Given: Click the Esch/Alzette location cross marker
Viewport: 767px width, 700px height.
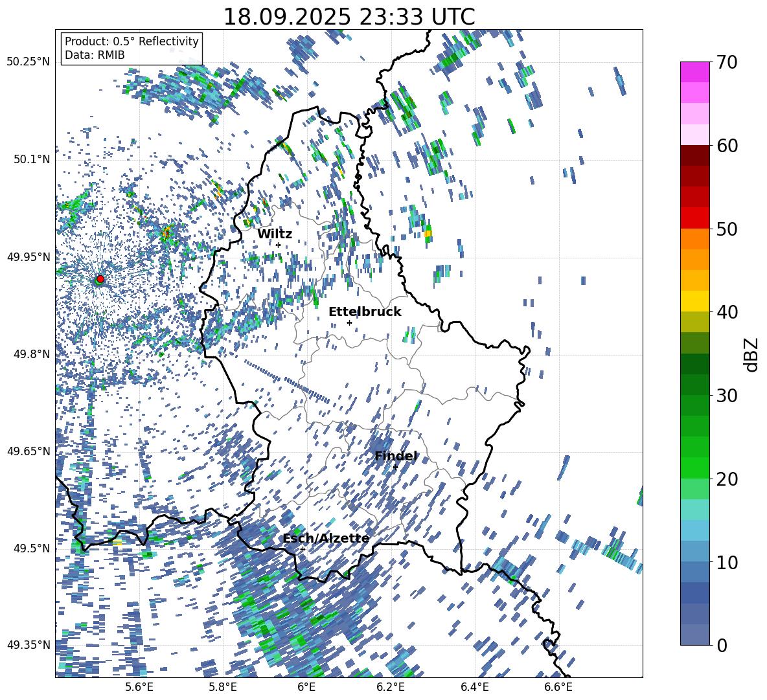Looking at the screenshot, I should (x=303, y=549).
